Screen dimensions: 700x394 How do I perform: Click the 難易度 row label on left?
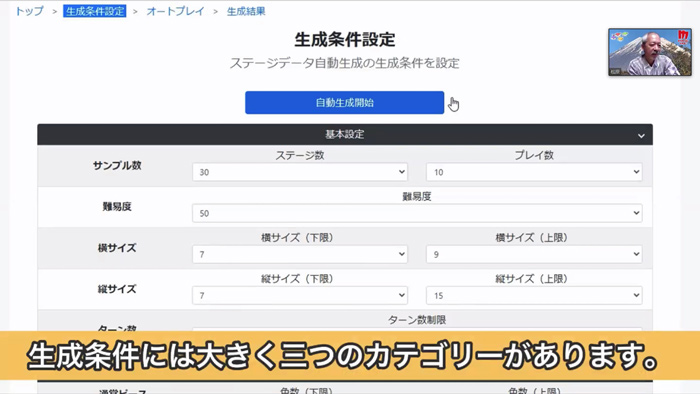tap(117, 207)
